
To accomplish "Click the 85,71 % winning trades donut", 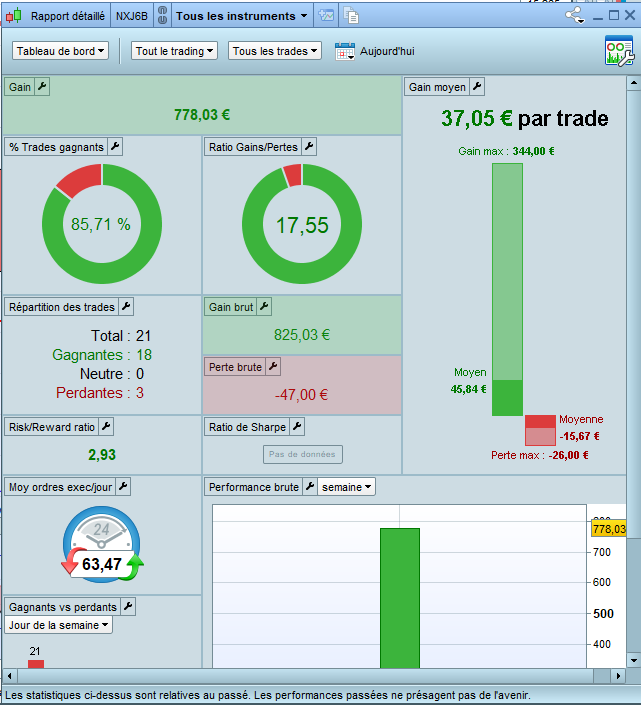I will point(102,224).
